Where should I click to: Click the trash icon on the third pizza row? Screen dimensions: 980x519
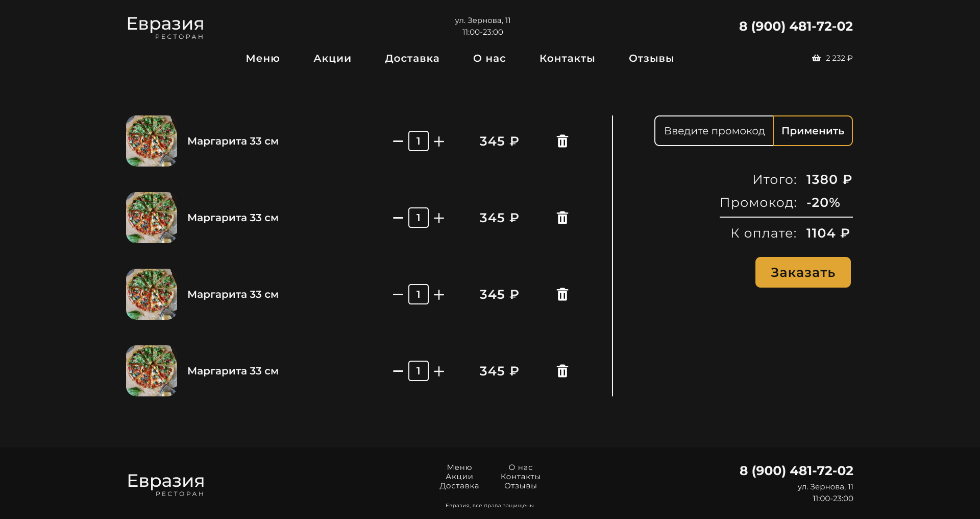point(562,294)
